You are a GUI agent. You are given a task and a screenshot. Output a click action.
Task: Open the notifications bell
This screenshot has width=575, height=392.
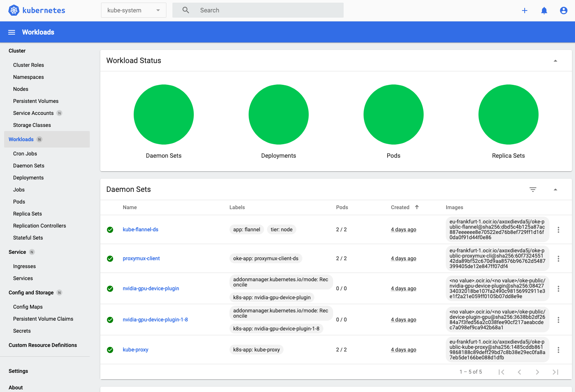coord(544,11)
